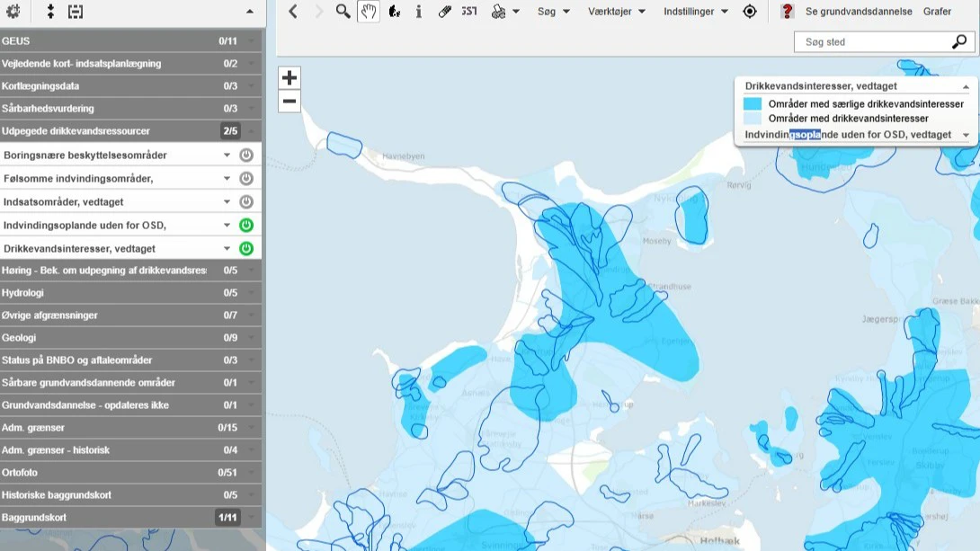Activate the hand pan tool
Image resolution: width=980 pixels, height=551 pixels.
pos(368,12)
